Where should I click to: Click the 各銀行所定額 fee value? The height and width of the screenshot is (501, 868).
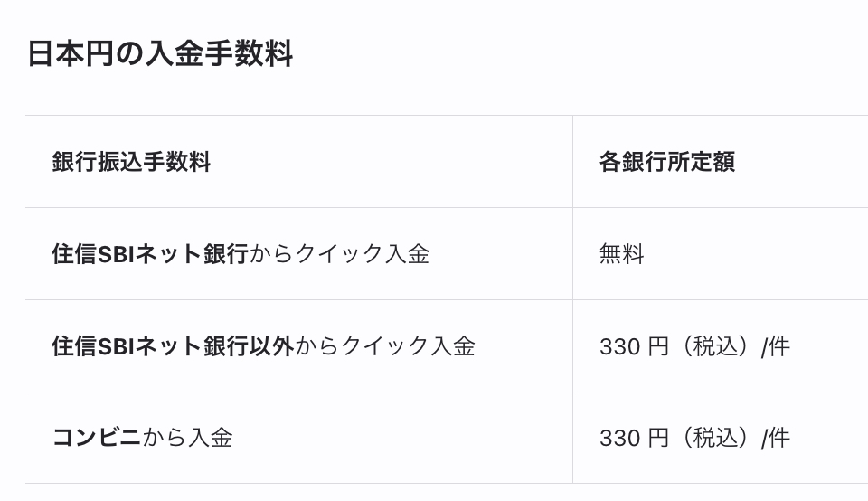(666, 162)
